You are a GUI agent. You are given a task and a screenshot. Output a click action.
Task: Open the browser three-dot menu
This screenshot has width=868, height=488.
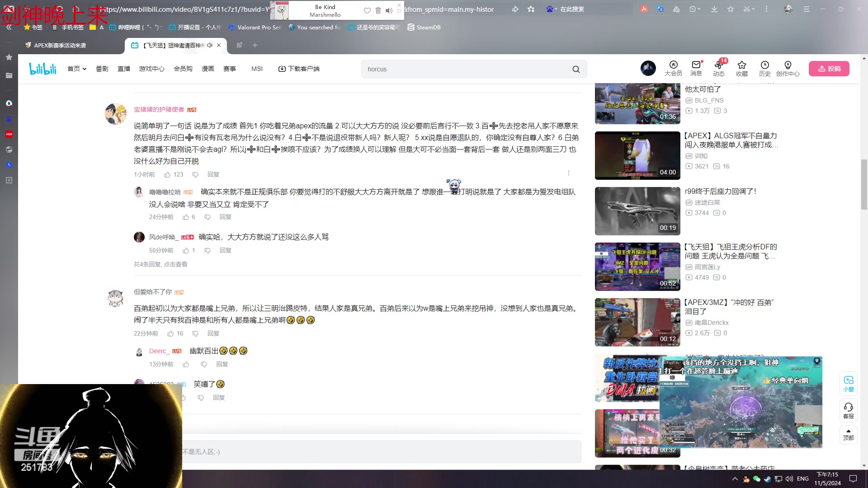pos(766,9)
